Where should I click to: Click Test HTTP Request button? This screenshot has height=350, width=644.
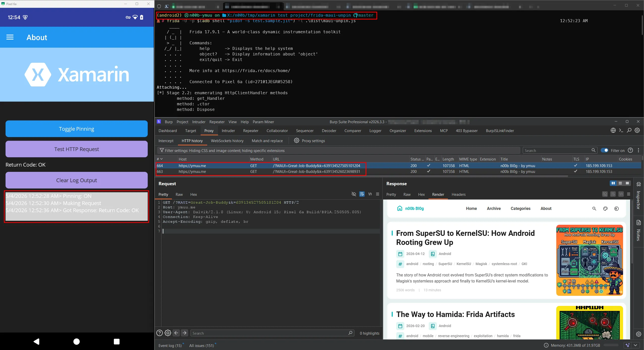(x=77, y=149)
